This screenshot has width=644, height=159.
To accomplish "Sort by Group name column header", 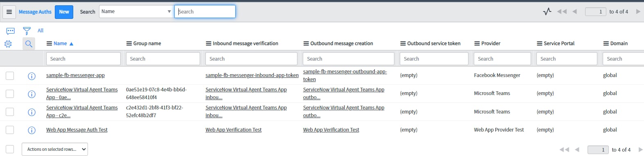I will click(x=147, y=43).
